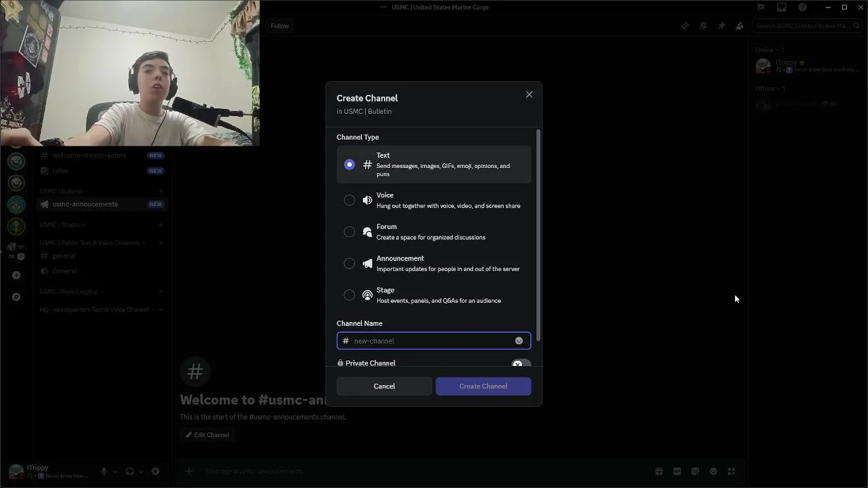Viewport: 868px width, 488px height.
Task: Collapse USMC | Public Text & Voice Channels
Action: coord(92,243)
